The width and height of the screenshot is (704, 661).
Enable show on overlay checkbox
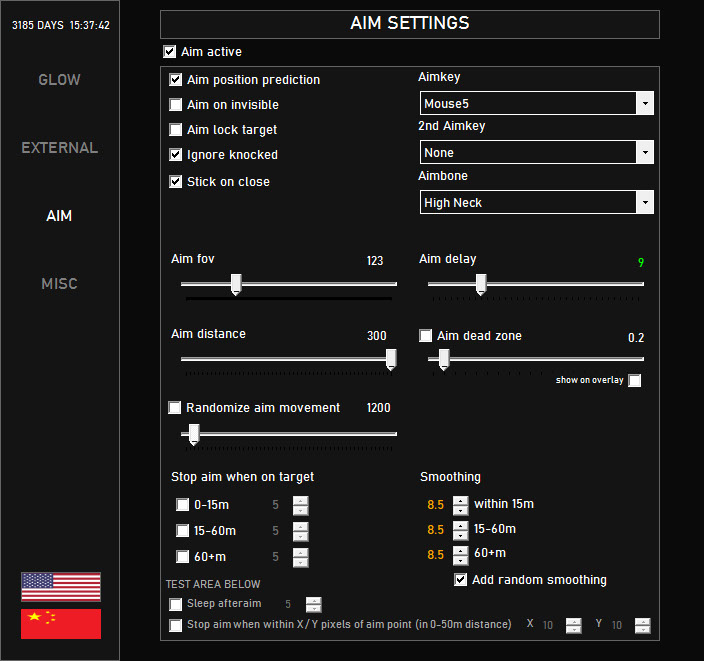click(x=635, y=380)
